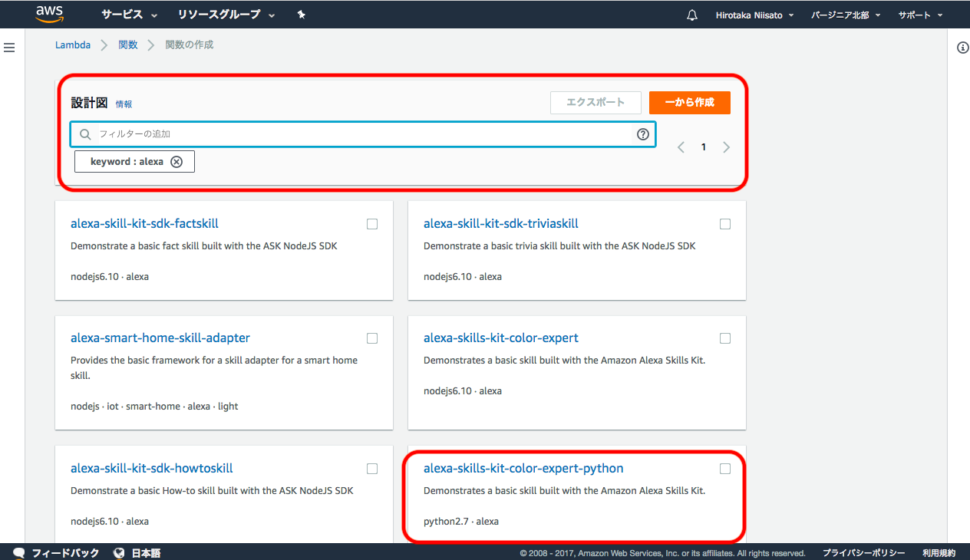Go to next blueprint page arrow
970x560 pixels.
tap(726, 147)
